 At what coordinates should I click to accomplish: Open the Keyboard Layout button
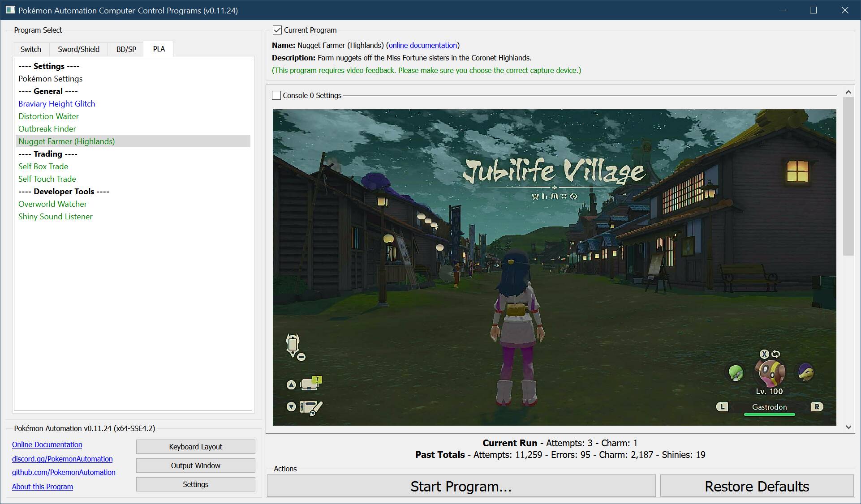[x=195, y=447]
